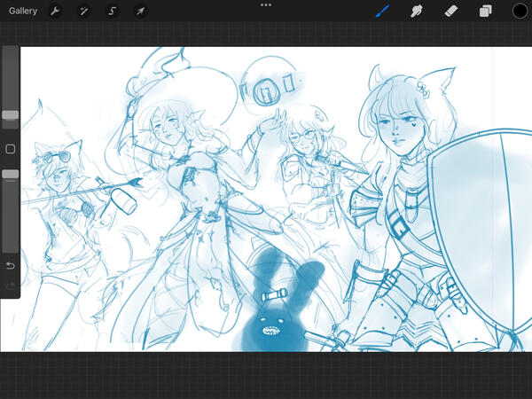Expand the three-dot menu at top center
532x399 pixels.
[266, 5]
